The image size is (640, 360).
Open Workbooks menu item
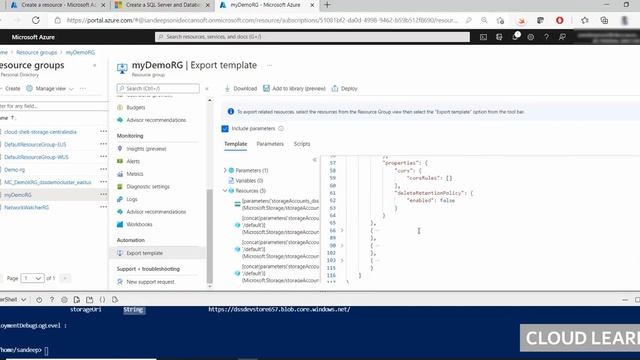click(139, 224)
